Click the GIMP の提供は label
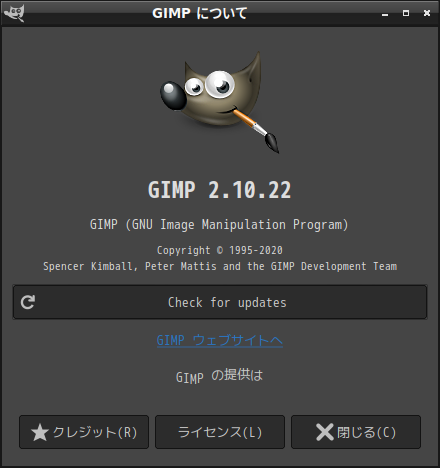Image resolution: width=440 pixels, height=468 pixels. pos(219,376)
